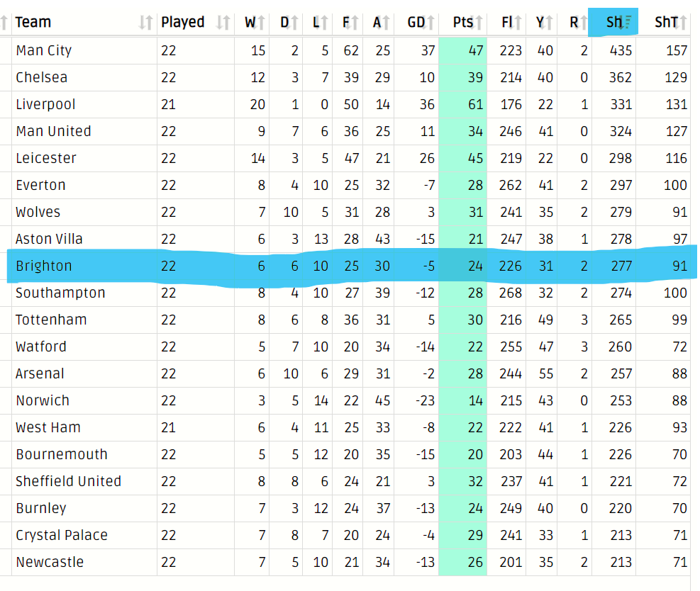This screenshot has height=591, width=700.
Task: Click the Liverpool team name
Action: click(x=45, y=104)
